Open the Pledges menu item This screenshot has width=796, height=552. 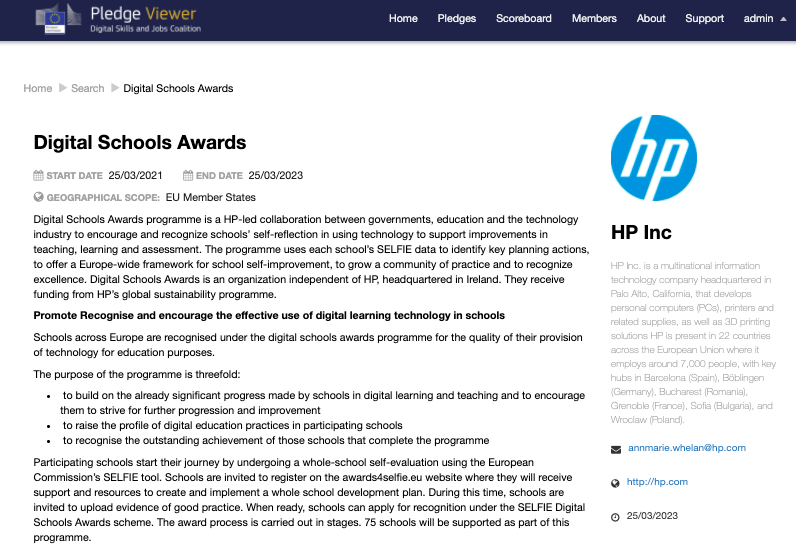pos(456,18)
